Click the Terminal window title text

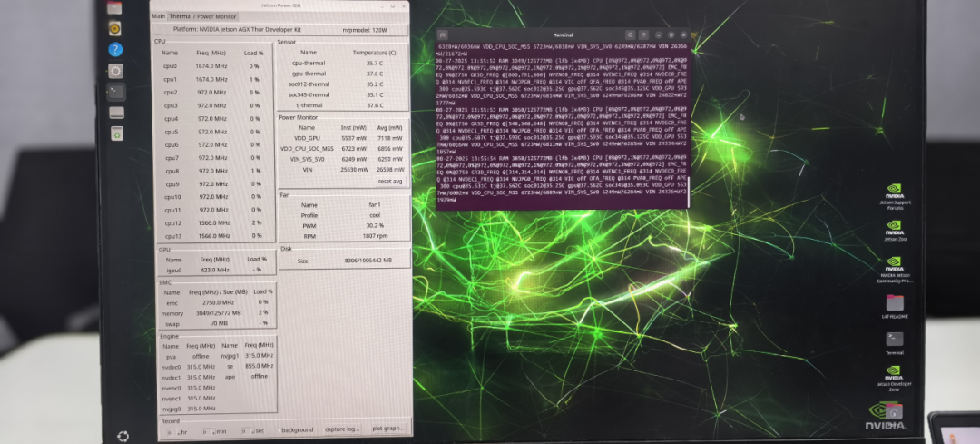563,35
